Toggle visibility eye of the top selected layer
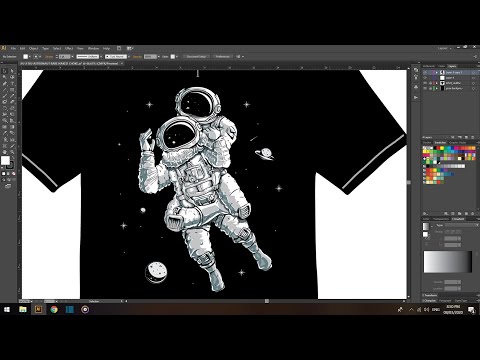480x360 pixels. (x=425, y=72)
